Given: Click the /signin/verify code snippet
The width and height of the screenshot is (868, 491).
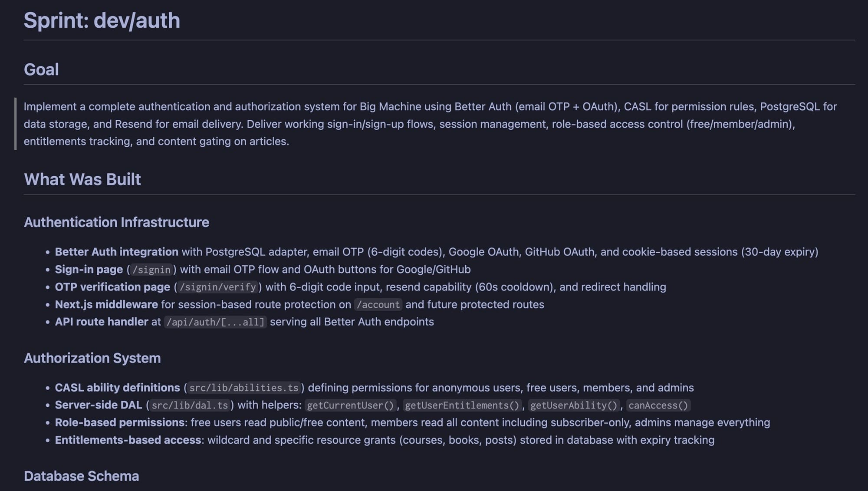Looking at the screenshot, I should pos(217,287).
